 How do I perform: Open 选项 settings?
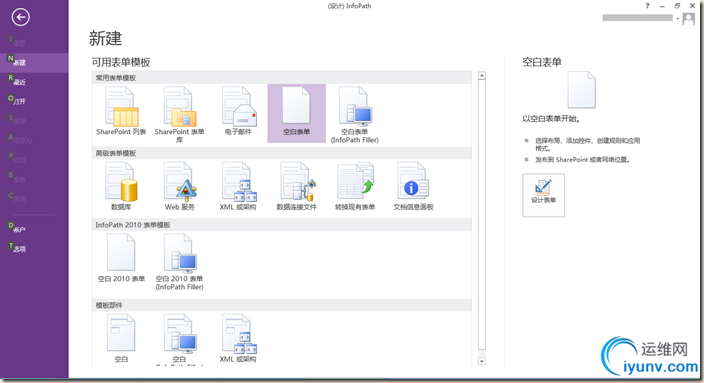(x=34, y=248)
